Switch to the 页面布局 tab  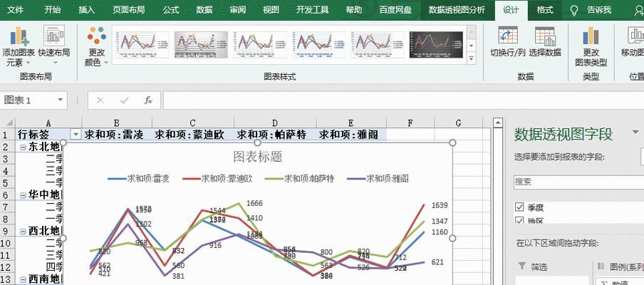coord(128,10)
